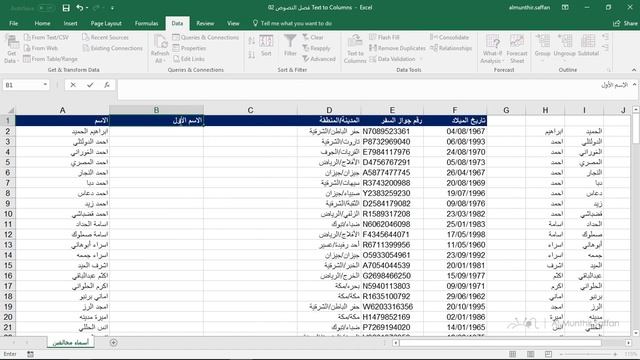Open the Page Layout tab
640x360 pixels.
[106, 23]
